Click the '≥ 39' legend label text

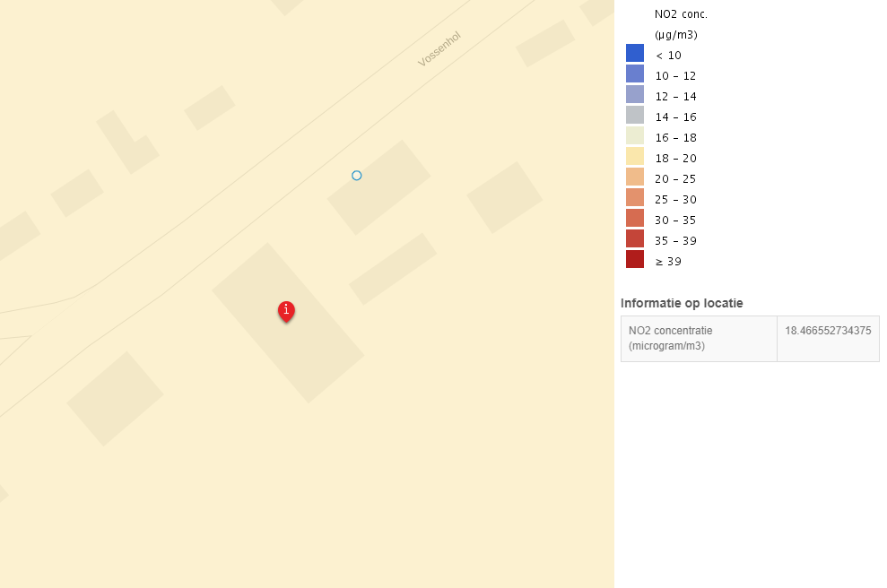click(669, 262)
